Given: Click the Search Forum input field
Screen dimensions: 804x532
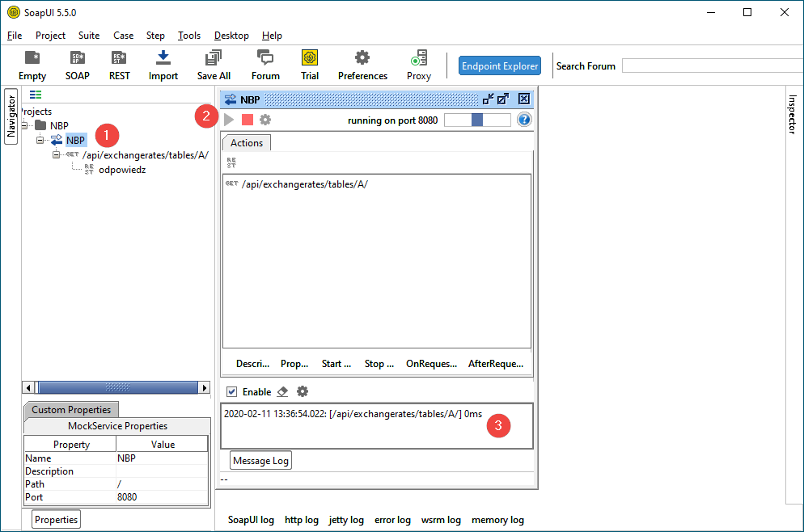Looking at the screenshot, I should click(x=713, y=65).
